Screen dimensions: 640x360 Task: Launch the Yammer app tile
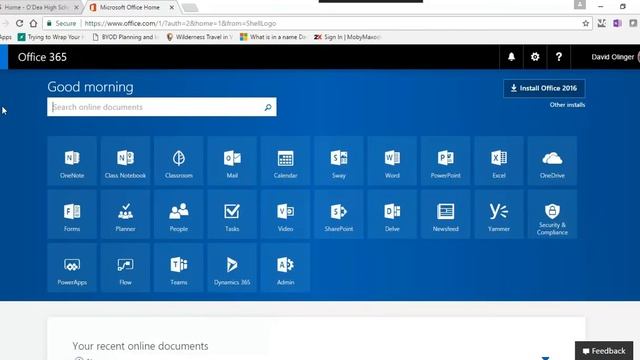499,214
